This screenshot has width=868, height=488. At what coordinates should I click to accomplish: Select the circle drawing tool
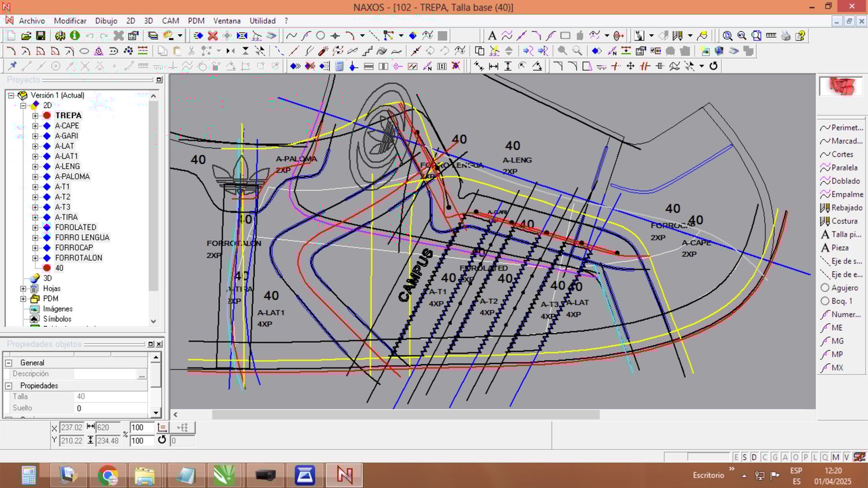click(321, 36)
